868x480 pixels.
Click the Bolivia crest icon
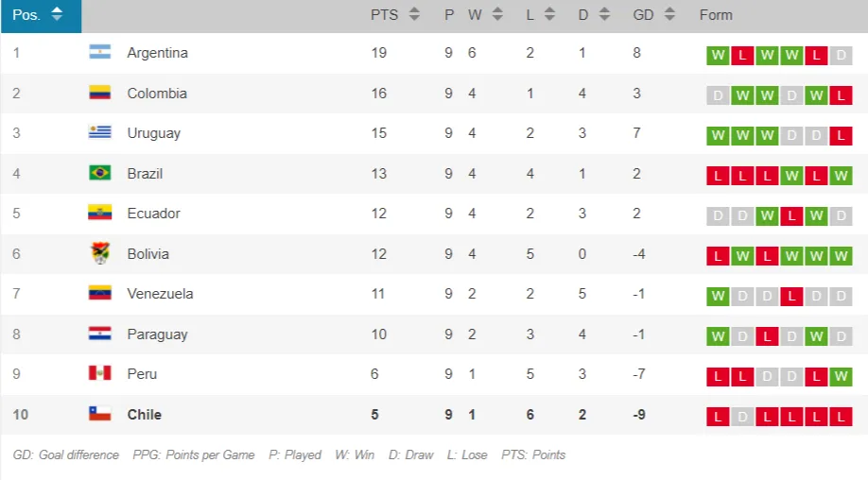(100, 253)
